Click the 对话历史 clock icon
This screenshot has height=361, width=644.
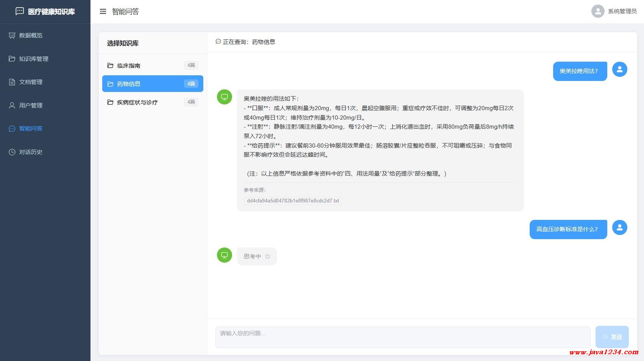[12, 152]
